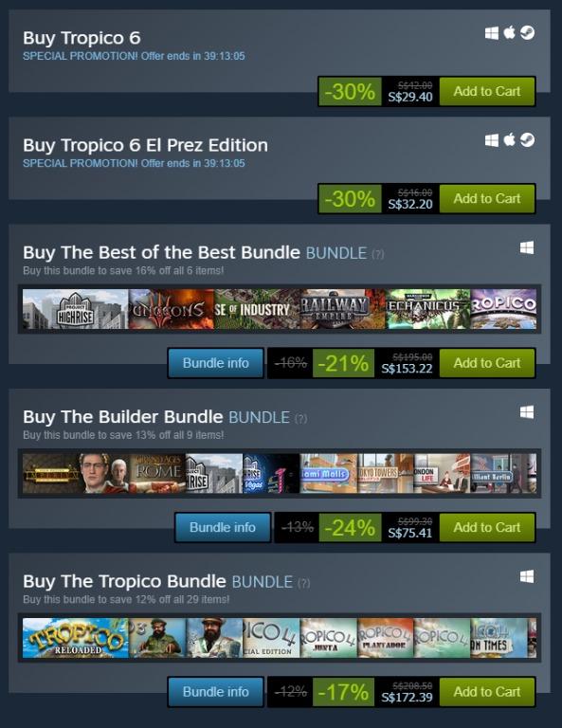This screenshot has height=728, width=562.
Task: Click Steam icon on Tropico 6 row
Action: pyautogui.click(x=527, y=33)
